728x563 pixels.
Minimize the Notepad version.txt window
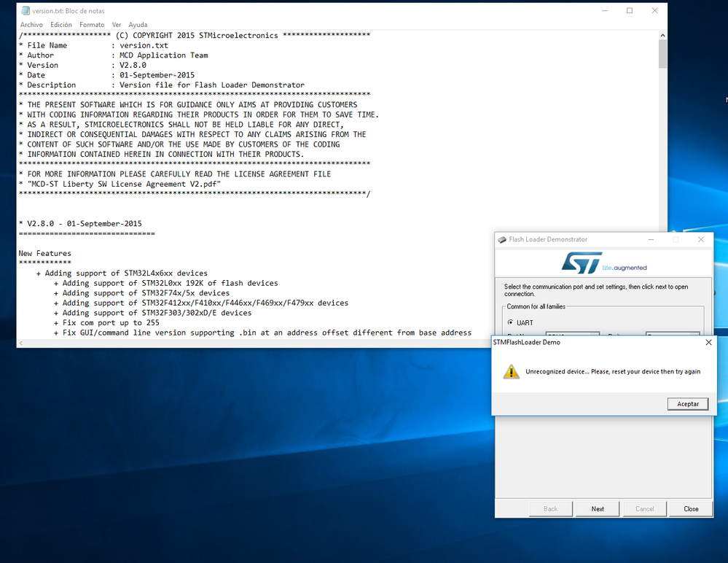(x=605, y=11)
